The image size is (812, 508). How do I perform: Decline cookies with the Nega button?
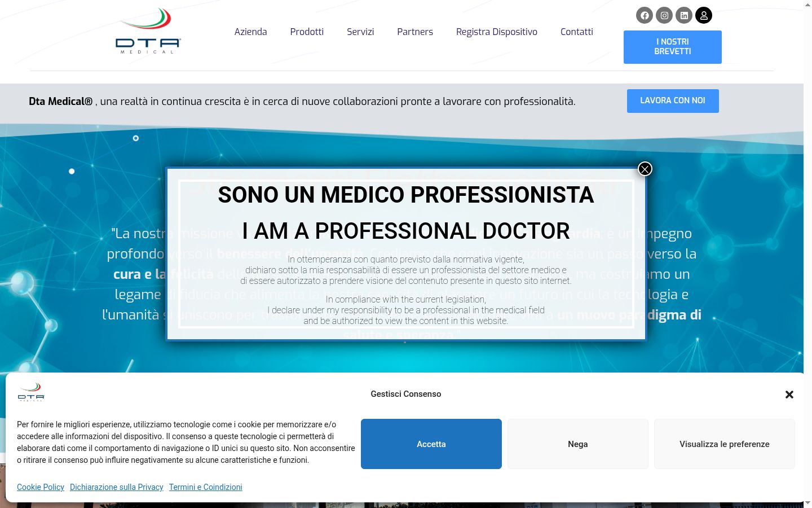coord(578,444)
